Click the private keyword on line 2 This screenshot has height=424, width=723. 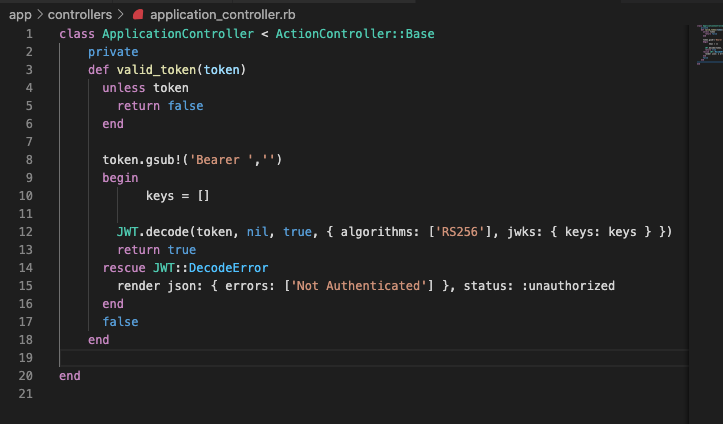pos(113,52)
